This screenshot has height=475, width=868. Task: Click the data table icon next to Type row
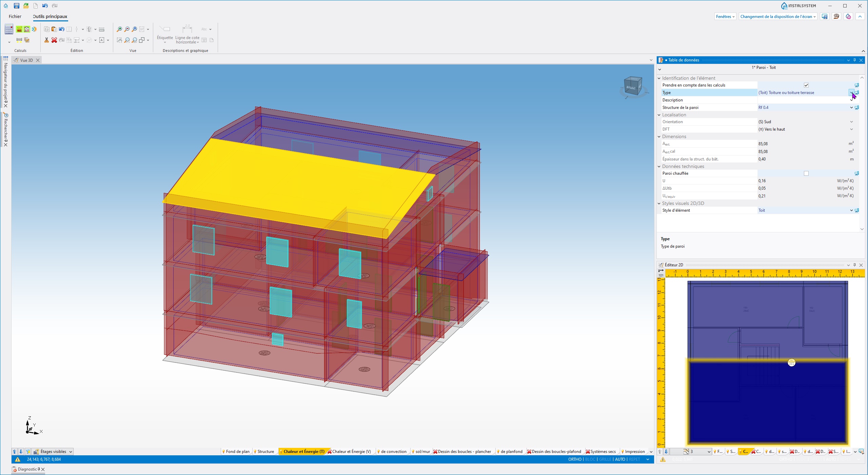857,93
